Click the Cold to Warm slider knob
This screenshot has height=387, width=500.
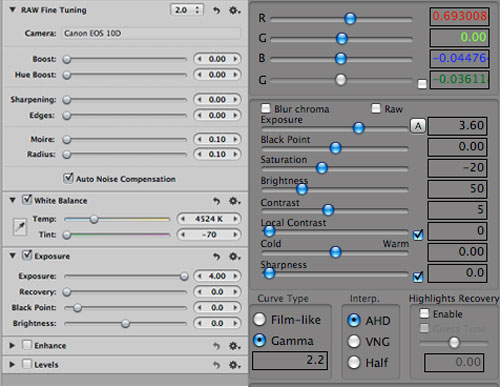tap(336, 252)
